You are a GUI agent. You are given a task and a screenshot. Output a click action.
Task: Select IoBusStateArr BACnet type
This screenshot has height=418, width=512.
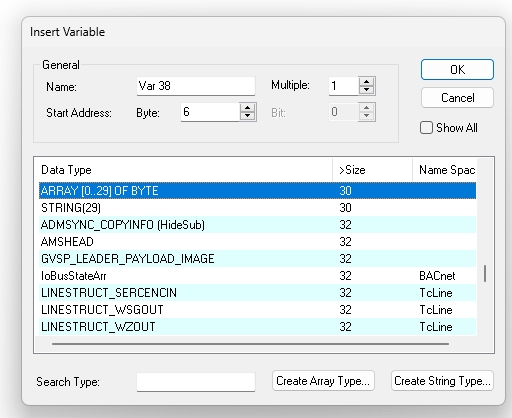pos(257,276)
